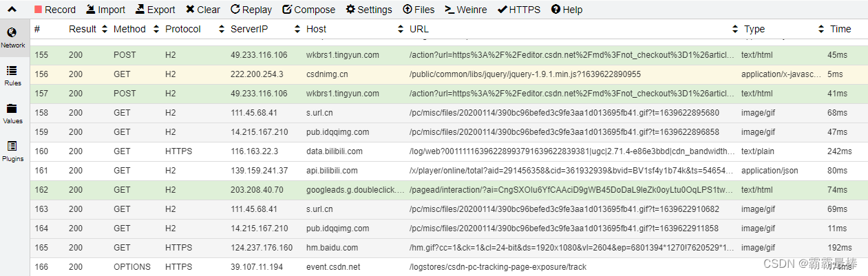
Task: Select request row number 155
Action: (x=449, y=55)
